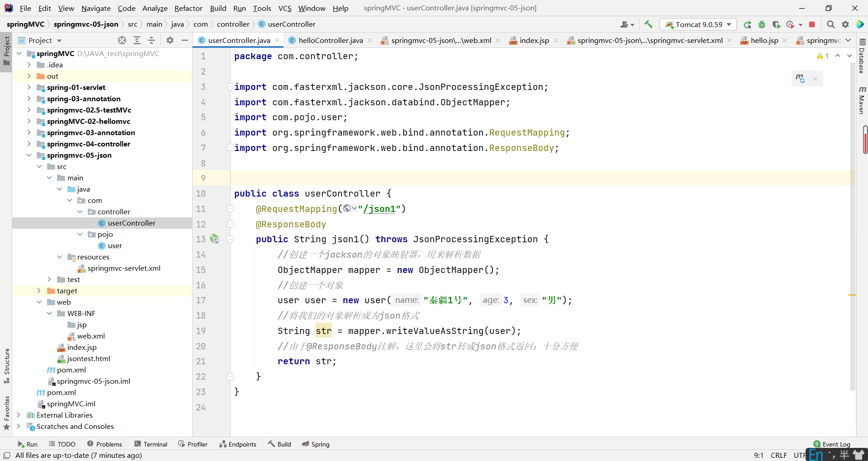Click the CRLF line separator in status bar
Screen dimensions: 868x461
[778, 455]
